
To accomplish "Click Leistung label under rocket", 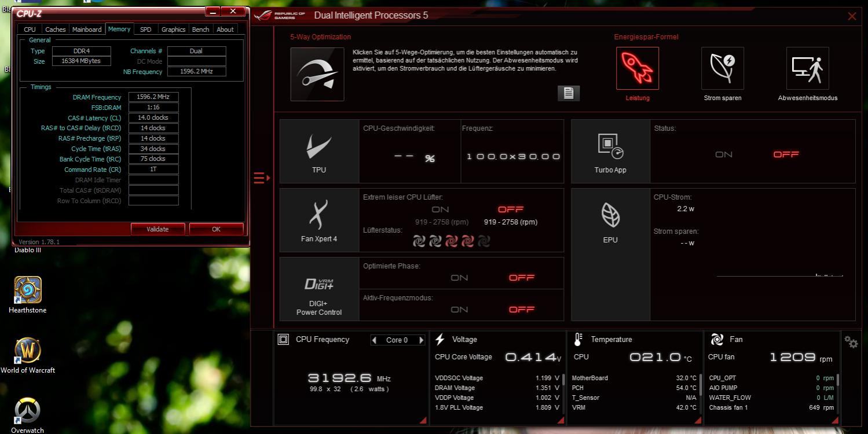I will [x=638, y=98].
